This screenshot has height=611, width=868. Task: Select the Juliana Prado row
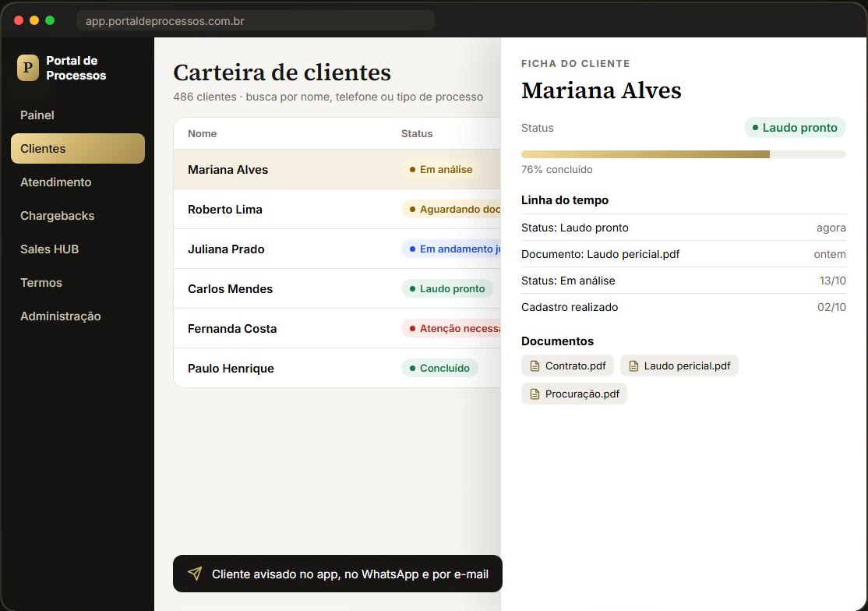pyautogui.click(x=337, y=249)
